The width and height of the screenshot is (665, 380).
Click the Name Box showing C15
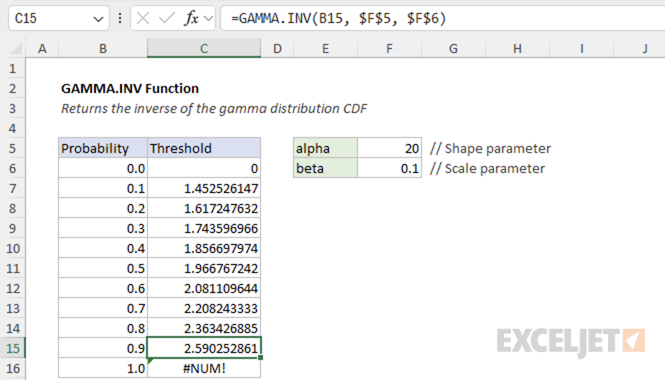(59, 18)
